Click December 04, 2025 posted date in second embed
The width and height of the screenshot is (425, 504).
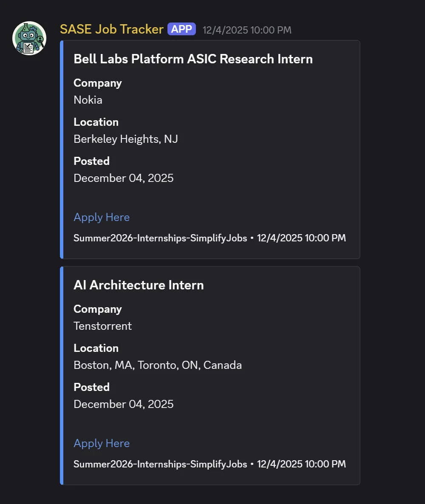point(124,404)
